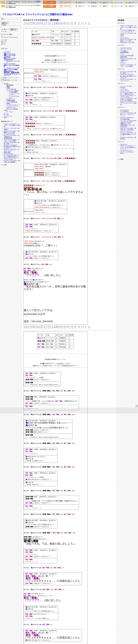Open 雑談室 board link
The height and width of the screenshot is (644, 138).
pyautogui.click(x=8, y=87)
